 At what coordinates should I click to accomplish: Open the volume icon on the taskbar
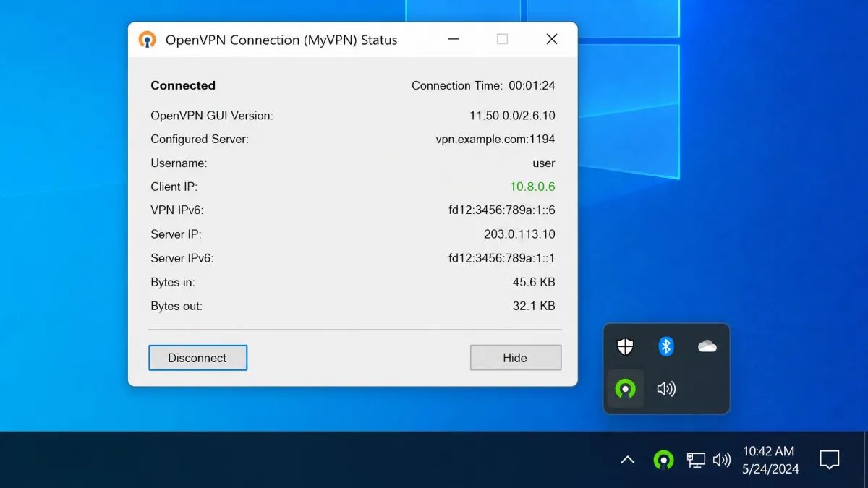722,459
